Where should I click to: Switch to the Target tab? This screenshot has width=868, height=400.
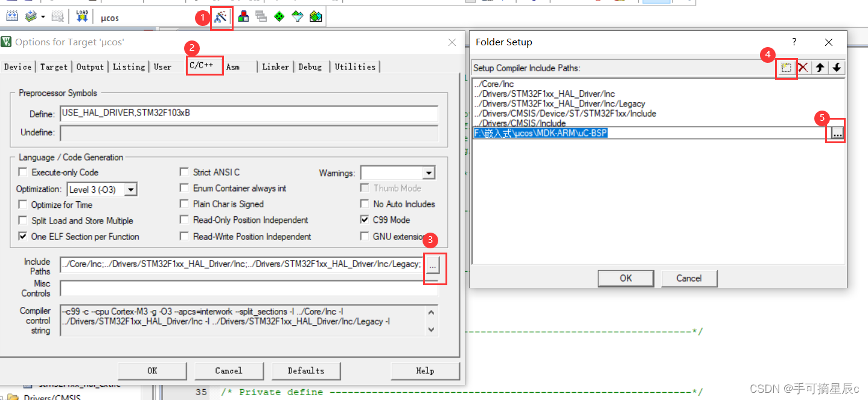[x=54, y=67]
